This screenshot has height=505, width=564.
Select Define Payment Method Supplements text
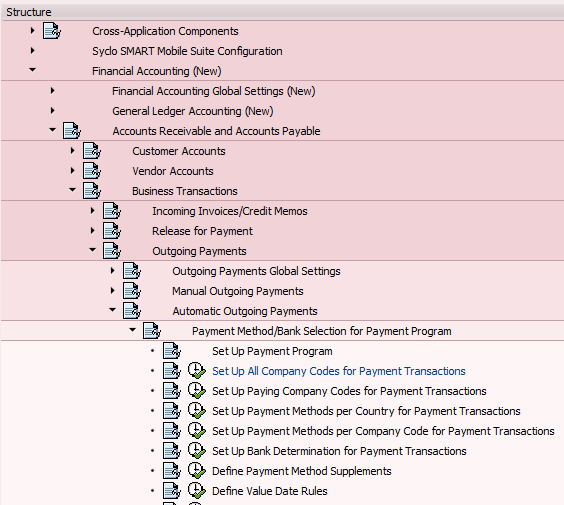pyautogui.click(x=301, y=471)
